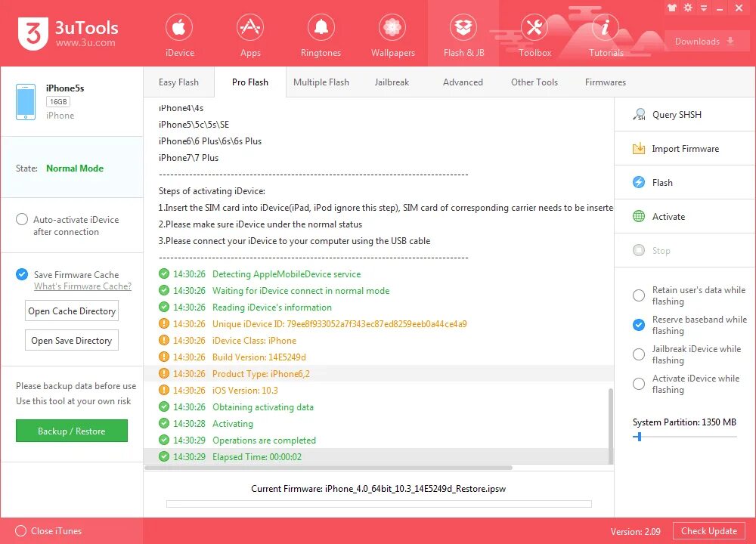Click the Version: 2.09 label

click(x=636, y=531)
